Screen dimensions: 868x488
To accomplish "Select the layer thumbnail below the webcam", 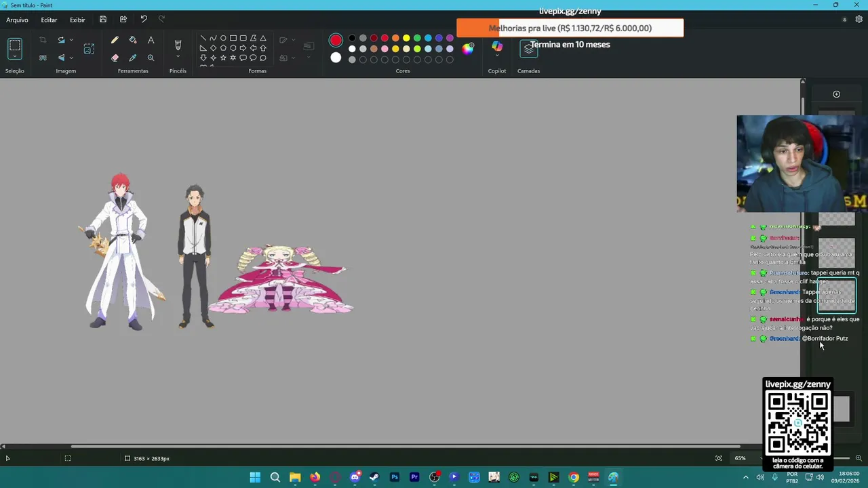I will click(x=836, y=219).
